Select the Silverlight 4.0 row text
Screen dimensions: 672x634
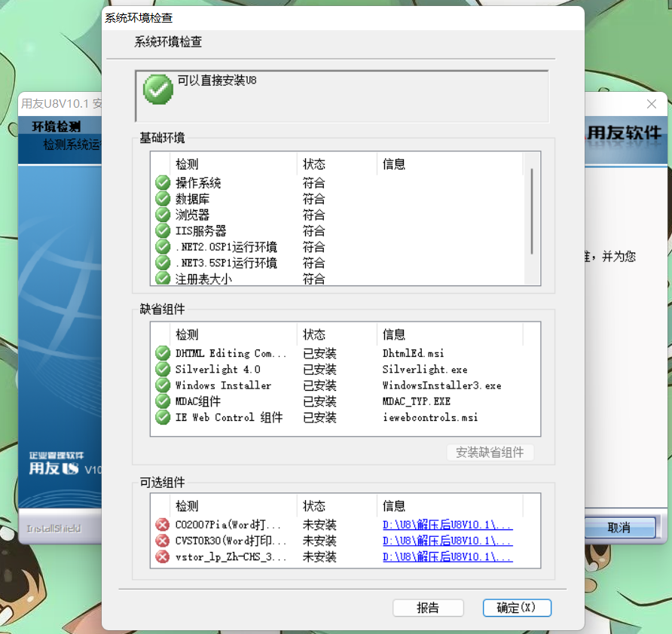[x=218, y=369]
